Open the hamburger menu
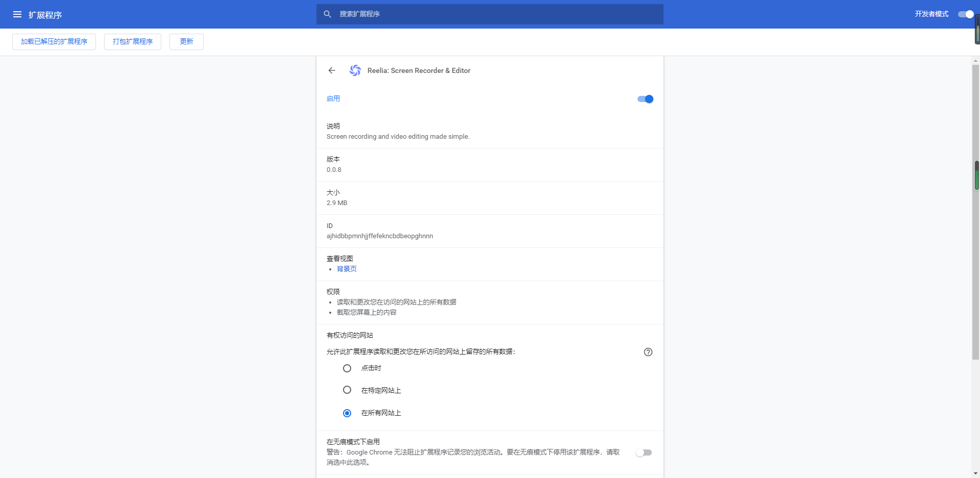 pyautogui.click(x=17, y=14)
